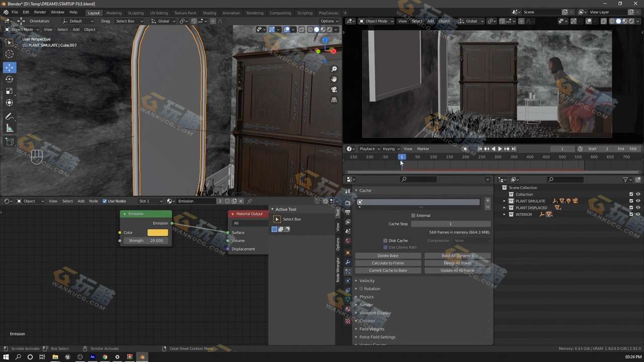Click the Calculate to Frame button
This screenshot has height=362, width=644.
pyautogui.click(x=388, y=263)
